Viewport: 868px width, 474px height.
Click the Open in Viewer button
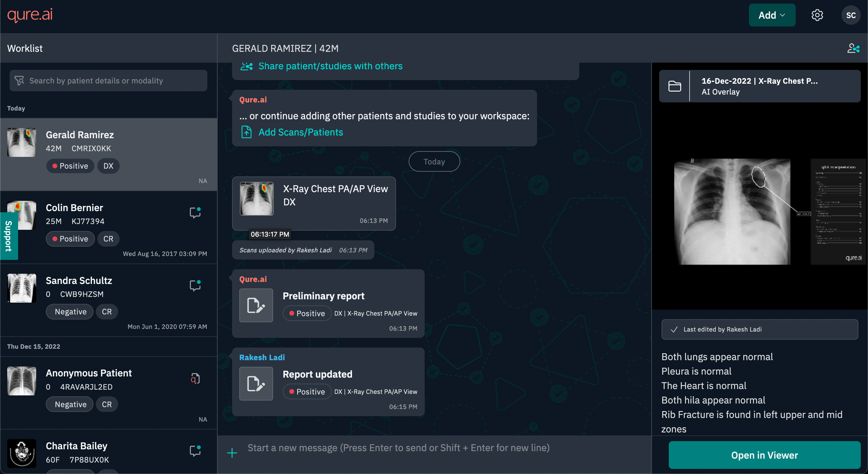[x=764, y=455]
